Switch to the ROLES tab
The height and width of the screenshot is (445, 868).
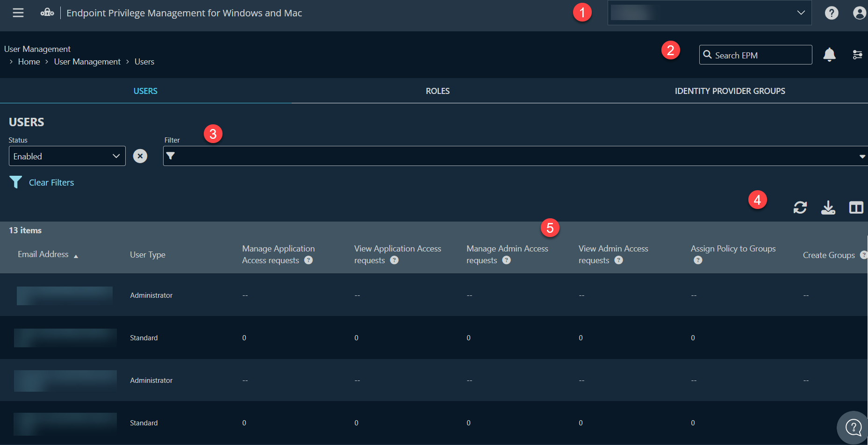[438, 91]
